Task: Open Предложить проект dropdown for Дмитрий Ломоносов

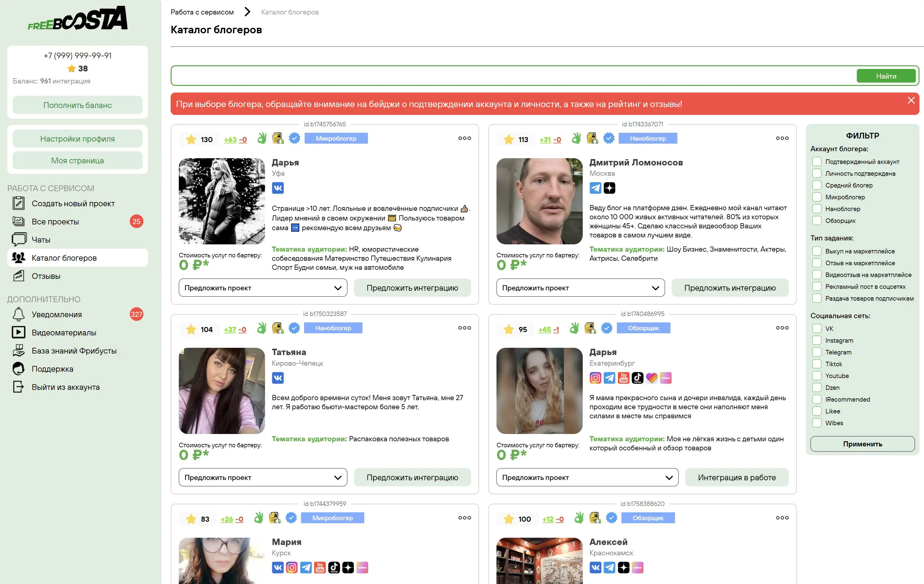Action: [x=580, y=288]
